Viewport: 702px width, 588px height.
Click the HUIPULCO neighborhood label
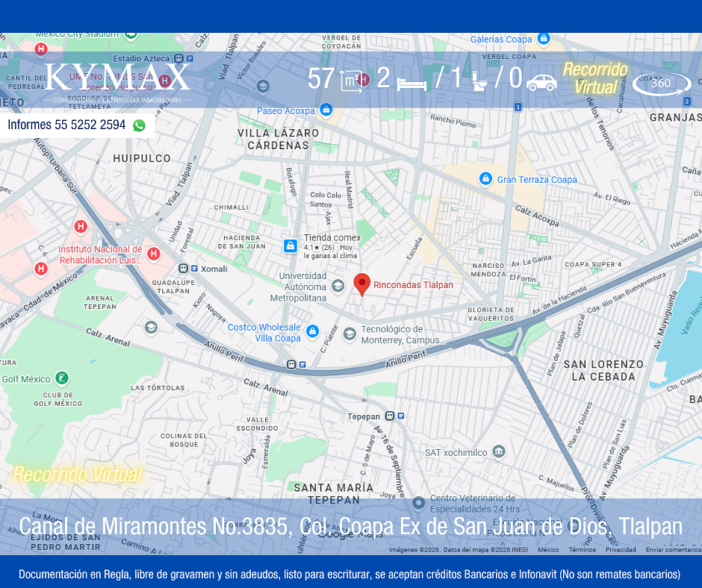coord(142,158)
